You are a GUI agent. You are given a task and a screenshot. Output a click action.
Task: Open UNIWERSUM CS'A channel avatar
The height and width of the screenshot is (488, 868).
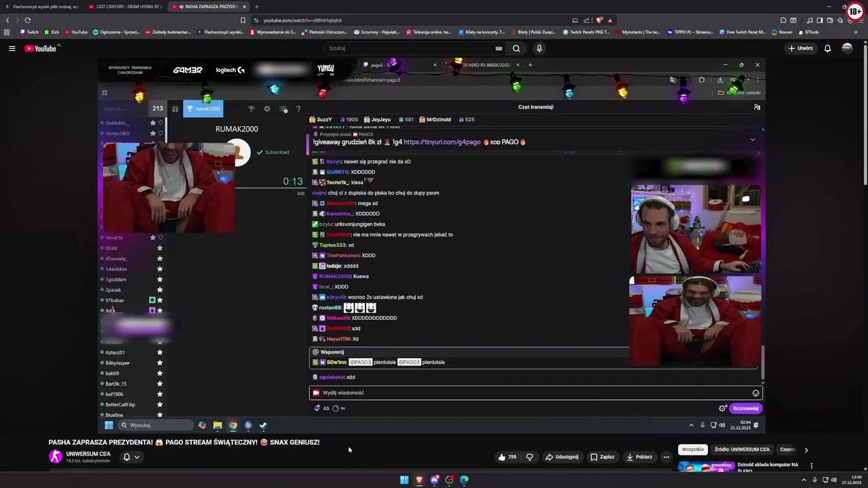55,457
